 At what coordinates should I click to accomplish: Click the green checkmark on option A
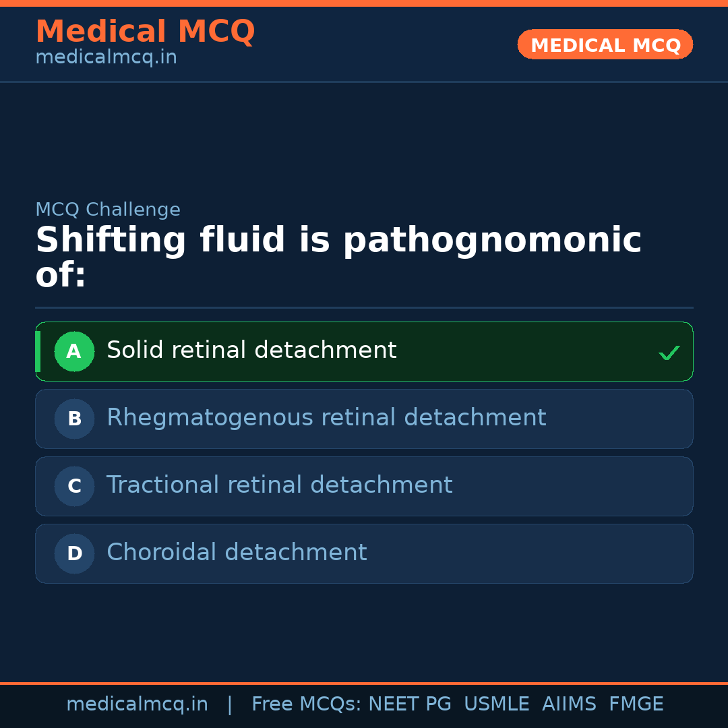[x=669, y=353]
